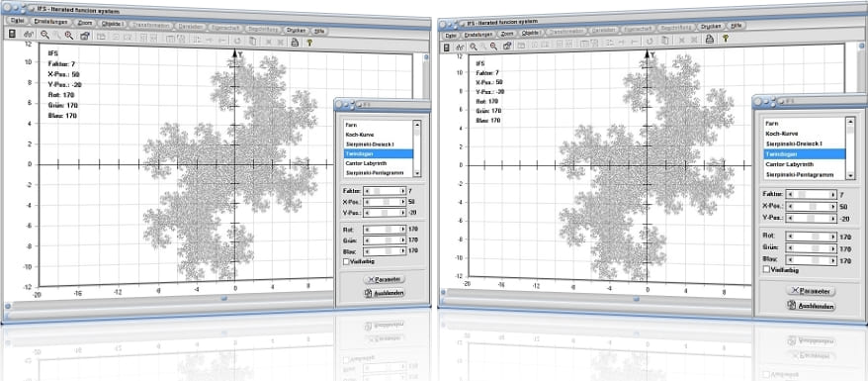Click rotate arrow icon in left window toolbar
Viewport: 868px width, 381px height.
coord(237,40)
